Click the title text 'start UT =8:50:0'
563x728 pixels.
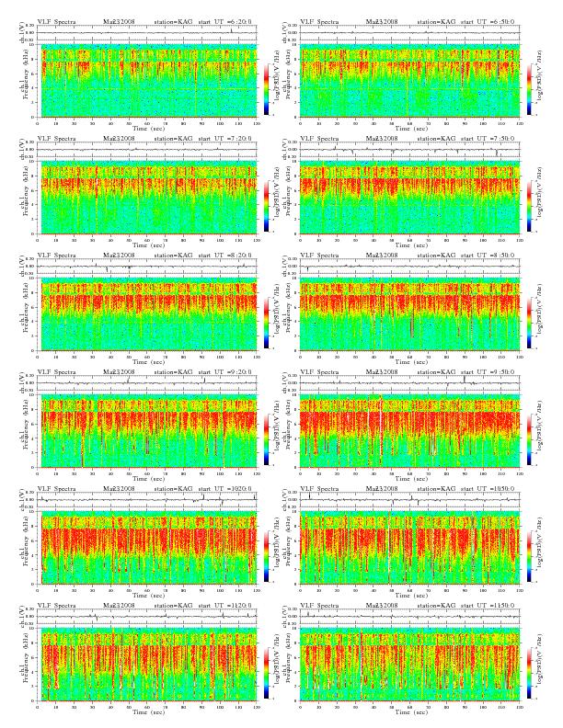coord(488,255)
